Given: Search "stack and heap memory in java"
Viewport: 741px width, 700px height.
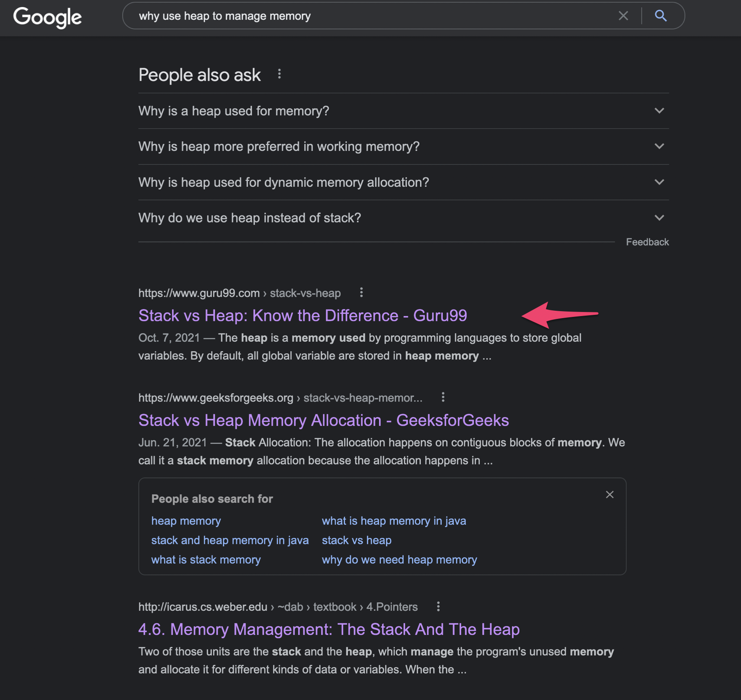Looking at the screenshot, I should [230, 540].
